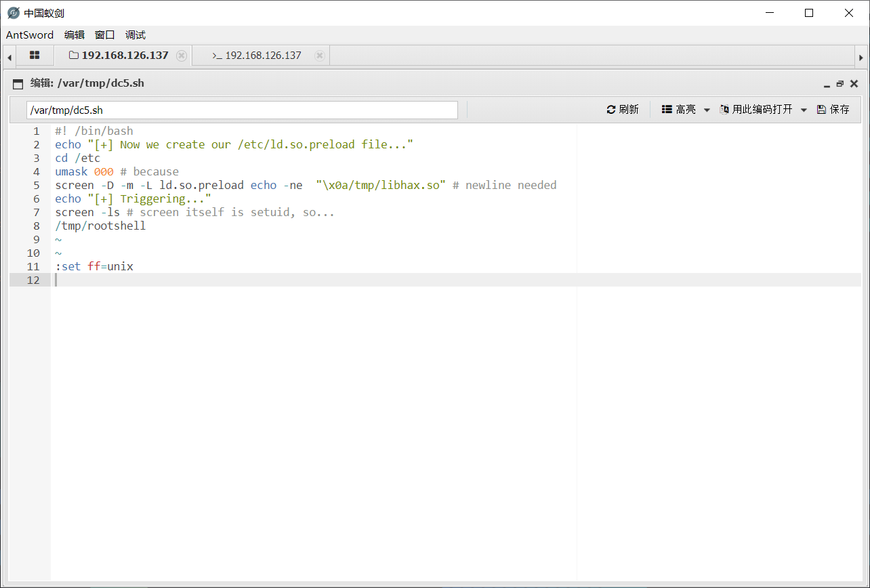Click line number 12 in gutter
870x588 pixels.
33,280
